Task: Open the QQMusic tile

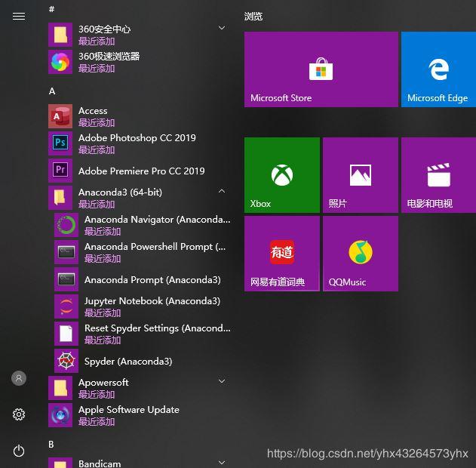Action: tap(361, 254)
